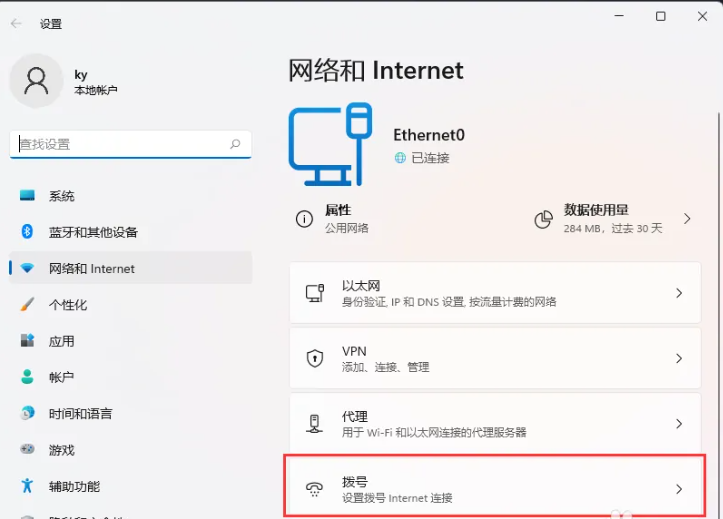Click the 网络和 Internet page heading
This screenshot has width=723, height=519.
tap(376, 71)
